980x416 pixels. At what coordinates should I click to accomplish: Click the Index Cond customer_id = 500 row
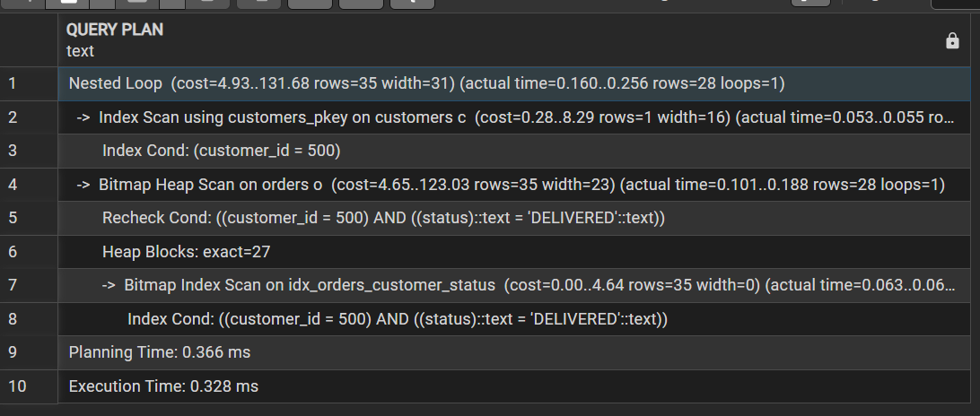click(513, 152)
